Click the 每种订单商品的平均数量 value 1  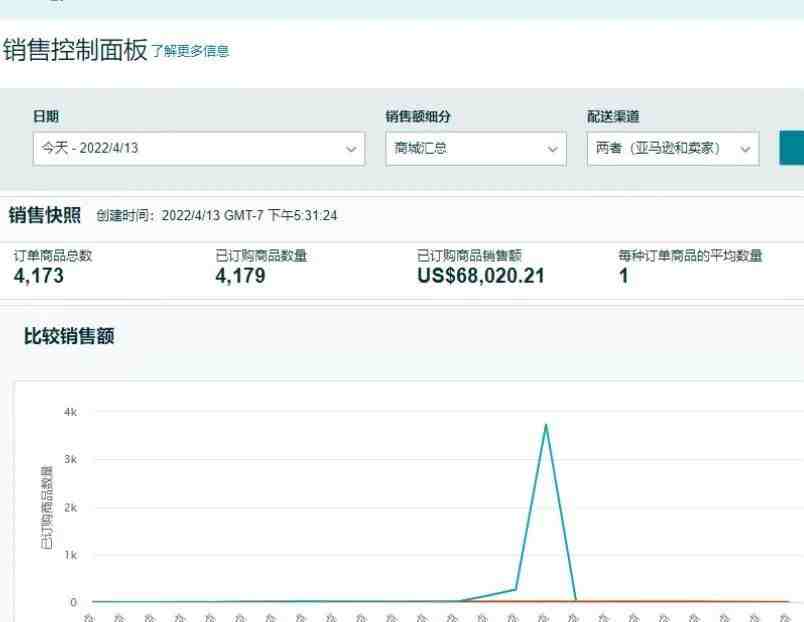point(623,276)
